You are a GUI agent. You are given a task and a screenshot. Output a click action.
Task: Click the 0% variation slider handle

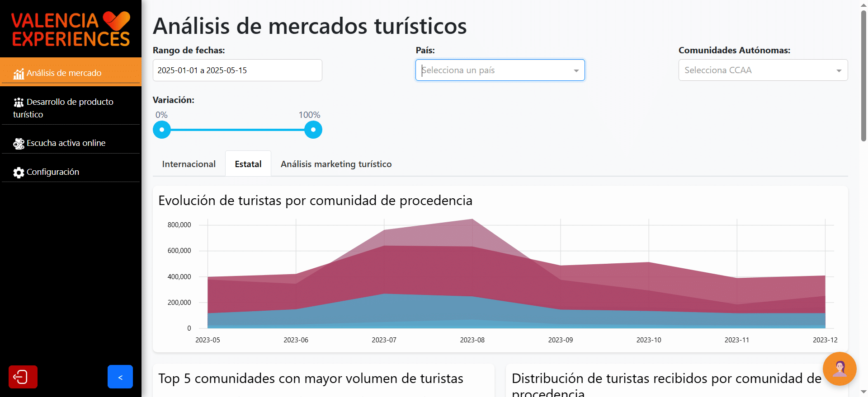pyautogui.click(x=162, y=130)
